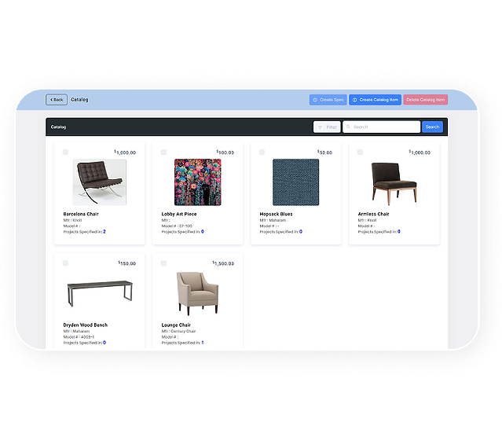Tick the Dryden Wood Bench checkbox
The image size is (502, 448).
pos(66,263)
